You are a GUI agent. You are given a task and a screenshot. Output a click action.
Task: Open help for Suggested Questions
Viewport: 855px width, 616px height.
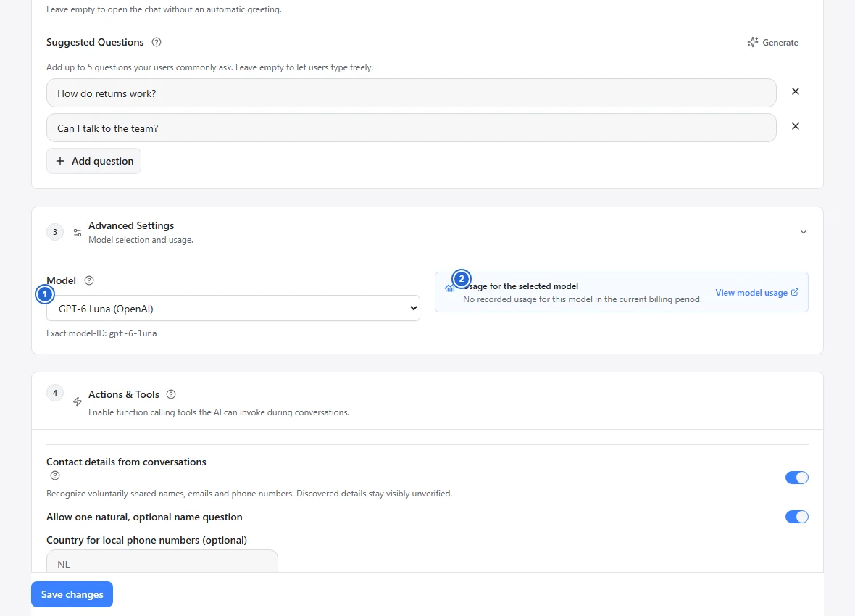[x=157, y=42]
